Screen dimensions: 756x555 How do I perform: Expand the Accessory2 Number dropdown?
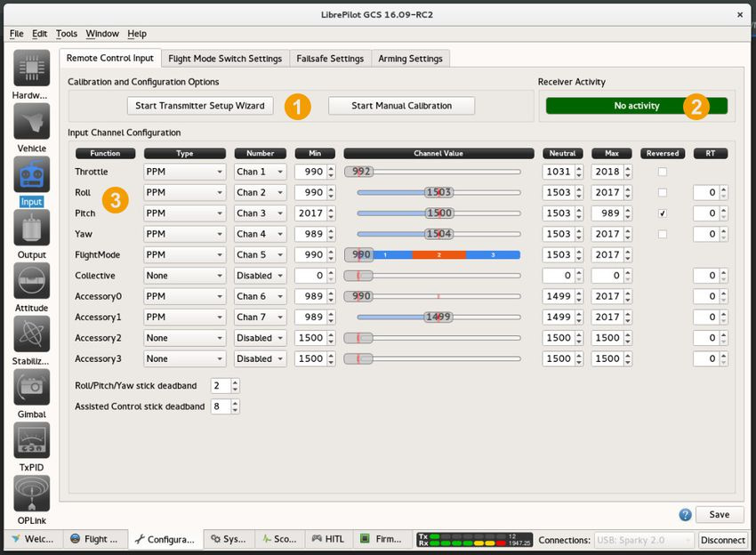[261, 338]
